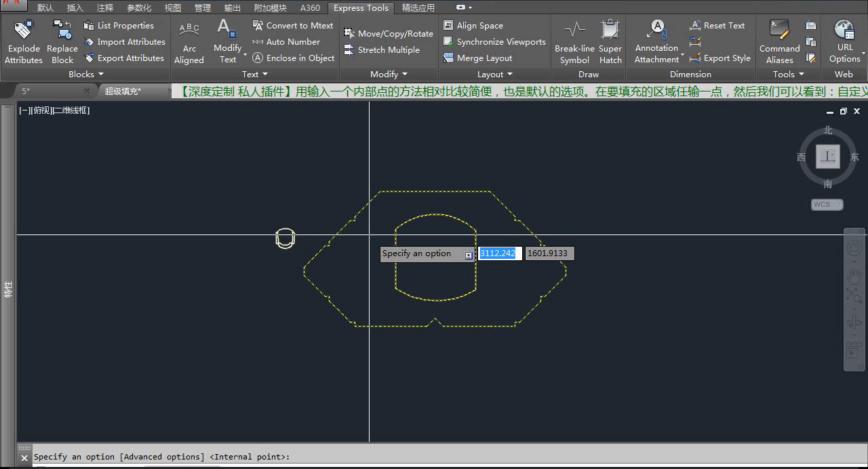Click the X coordinate input 3112.242
868x469 pixels.
(x=500, y=253)
